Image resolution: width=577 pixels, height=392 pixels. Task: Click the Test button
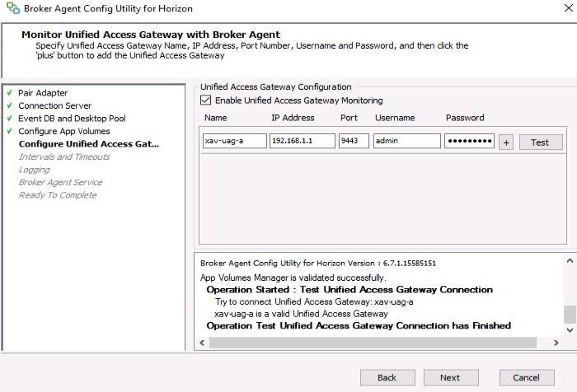tap(541, 142)
